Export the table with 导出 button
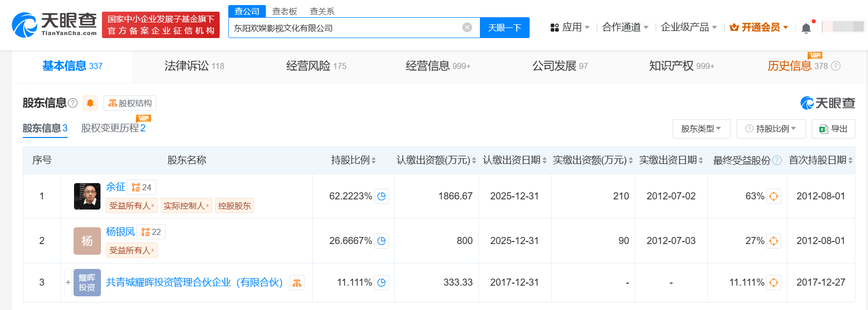868x310 pixels. click(833, 129)
